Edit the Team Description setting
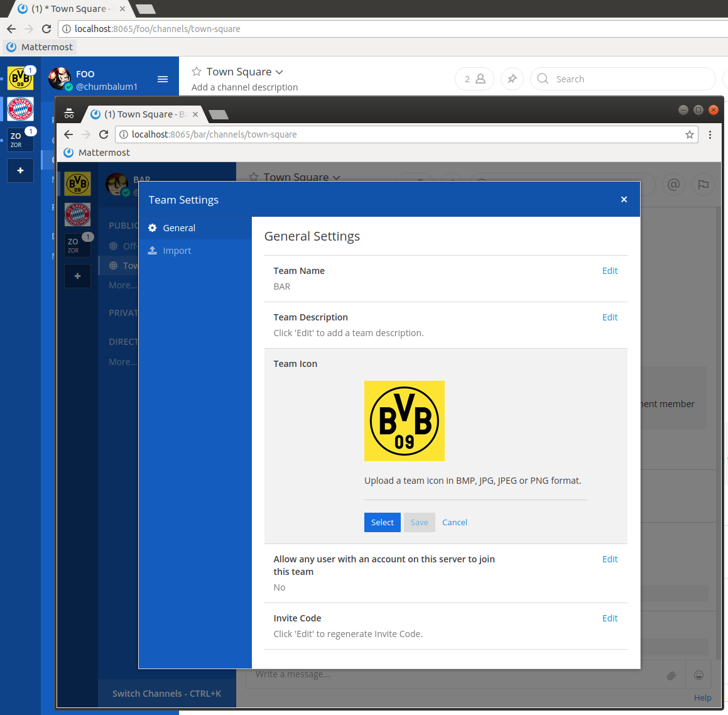728x715 pixels. coord(610,317)
